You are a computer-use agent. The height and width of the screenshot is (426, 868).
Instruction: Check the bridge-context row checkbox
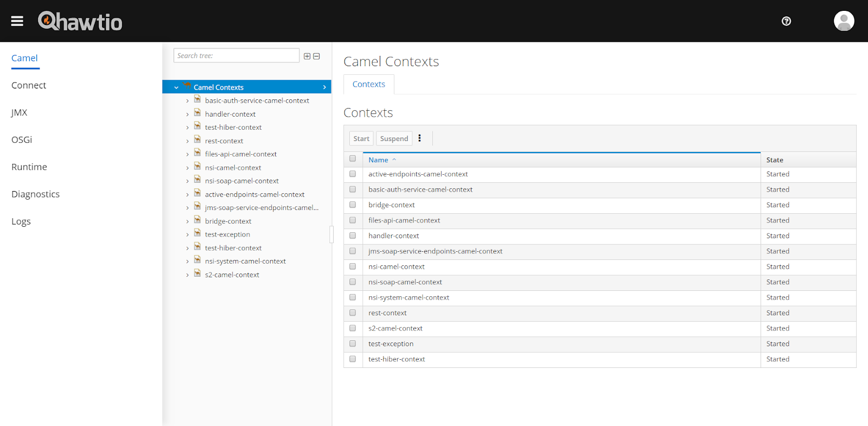coord(353,205)
